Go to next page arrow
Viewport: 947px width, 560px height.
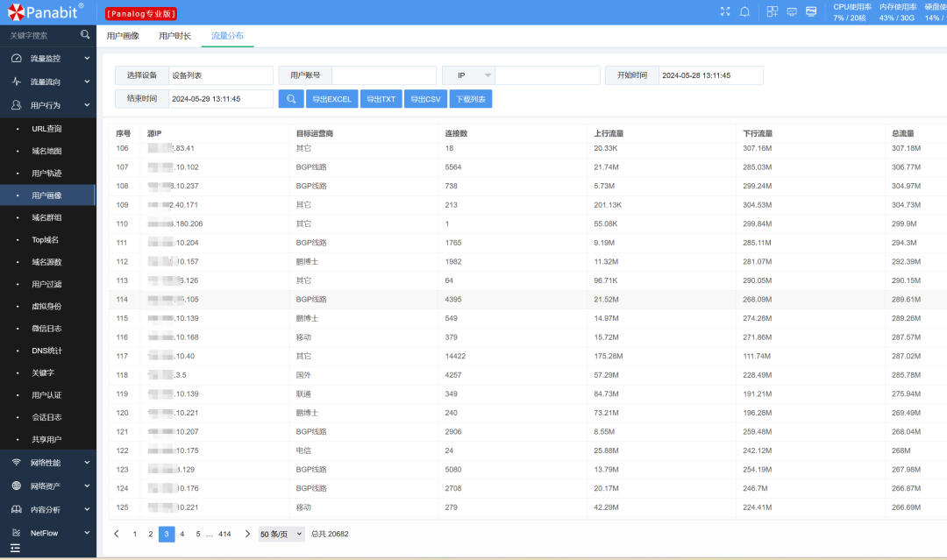tap(247, 534)
